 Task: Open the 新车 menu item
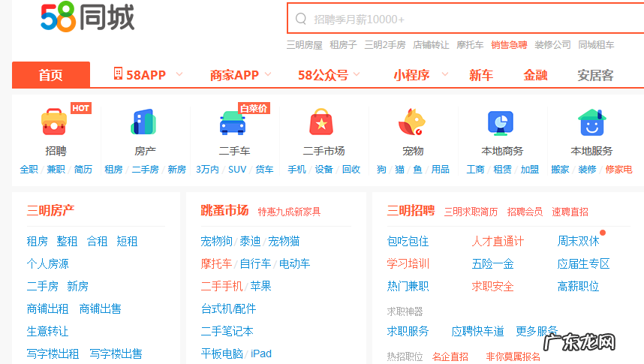point(481,75)
